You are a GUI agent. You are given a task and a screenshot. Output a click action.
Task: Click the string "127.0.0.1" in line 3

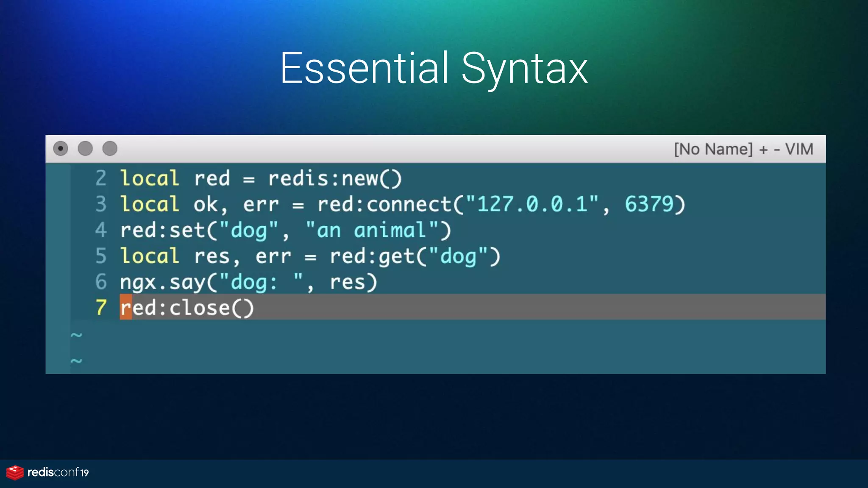532,204
